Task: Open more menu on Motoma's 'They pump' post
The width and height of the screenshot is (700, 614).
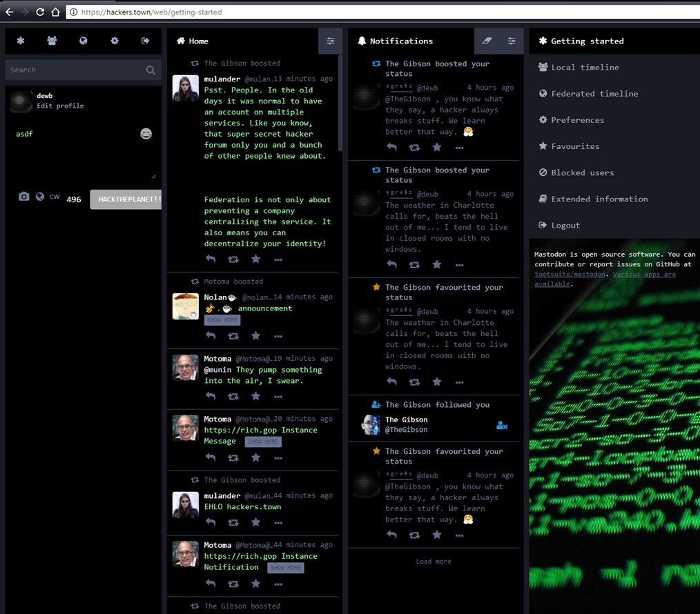Action: pyautogui.click(x=278, y=397)
